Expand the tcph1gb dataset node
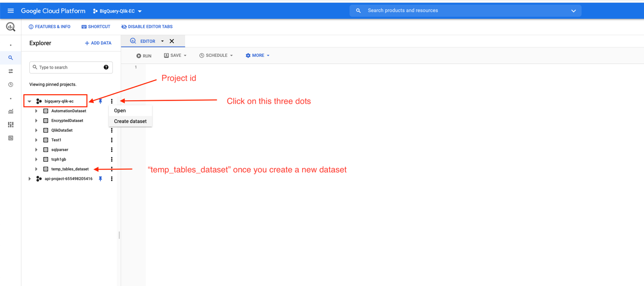 36,159
